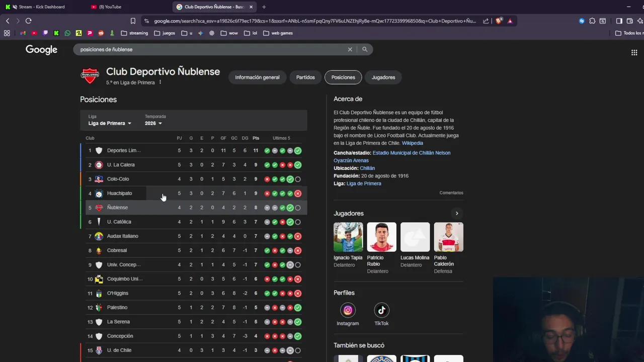
Task: Go back using browser back arrow
Action: pos(8,21)
